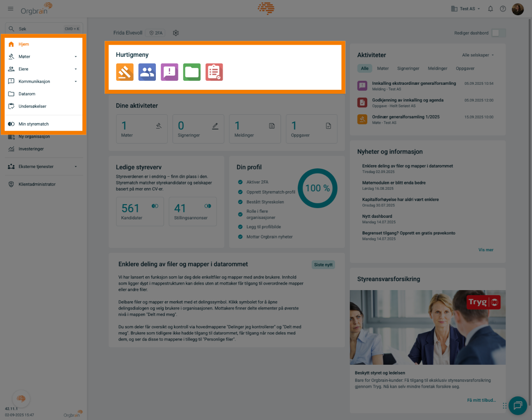This screenshot has height=420, width=532.
Task: Click the Tryg insurance image
Action: (427, 327)
